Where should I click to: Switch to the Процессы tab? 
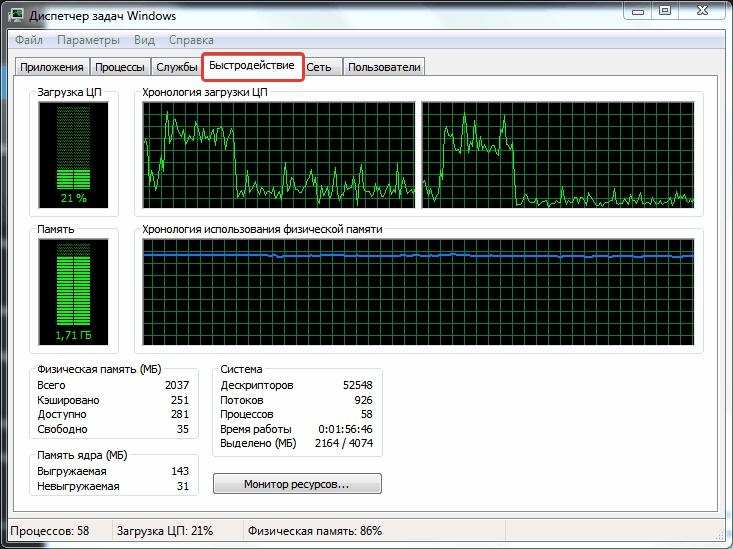(x=120, y=67)
